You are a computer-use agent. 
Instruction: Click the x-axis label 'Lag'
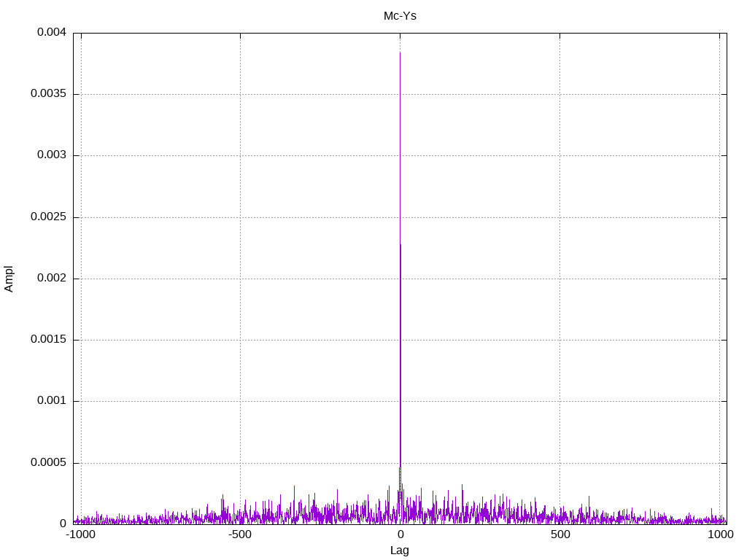tap(399, 551)
